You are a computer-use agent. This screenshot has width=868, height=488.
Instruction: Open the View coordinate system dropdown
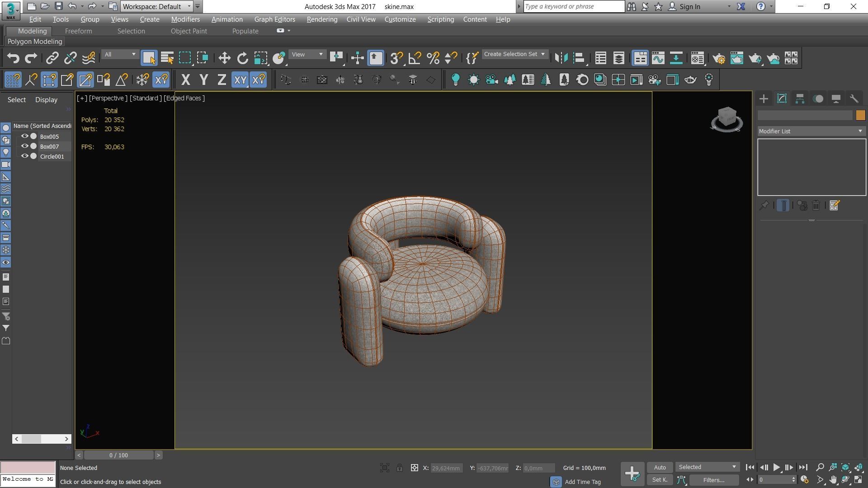(x=307, y=54)
